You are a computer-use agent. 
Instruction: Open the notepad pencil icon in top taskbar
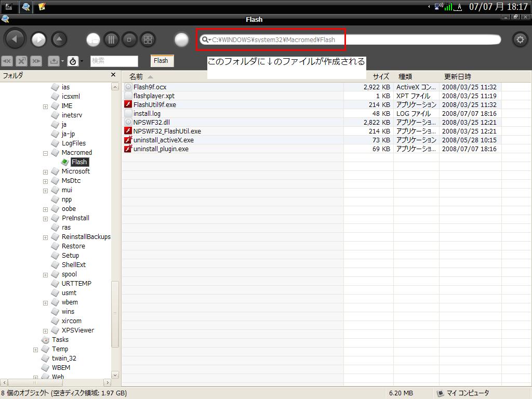click(42, 6)
